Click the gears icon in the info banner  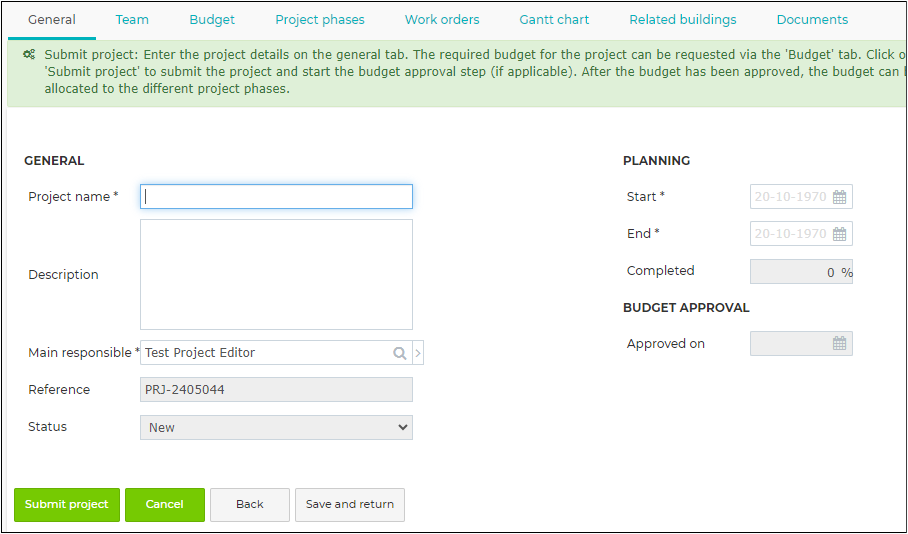(x=29, y=54)
